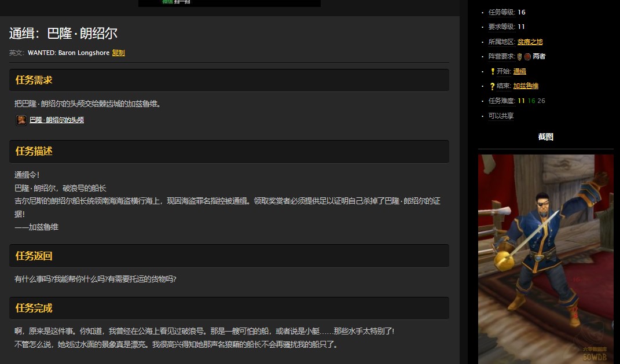Click the 任务难度 label in sidebar

pyautogui.click(x=501, y=101)
